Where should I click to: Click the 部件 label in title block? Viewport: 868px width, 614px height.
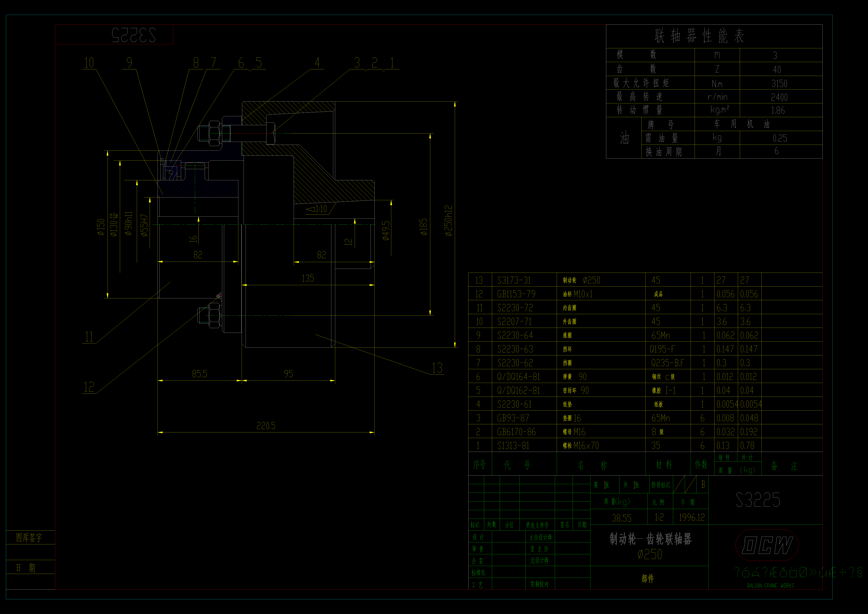pos(648,578)
